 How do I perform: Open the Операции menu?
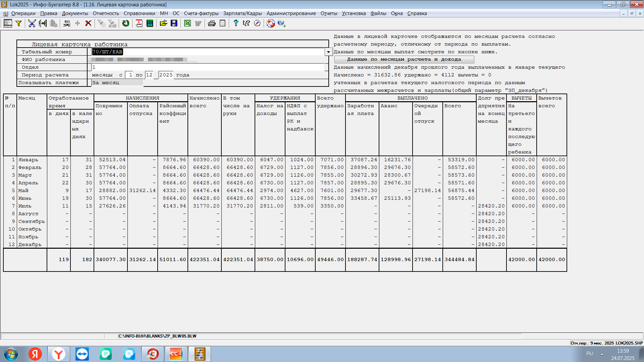click(x=23, y=13)
